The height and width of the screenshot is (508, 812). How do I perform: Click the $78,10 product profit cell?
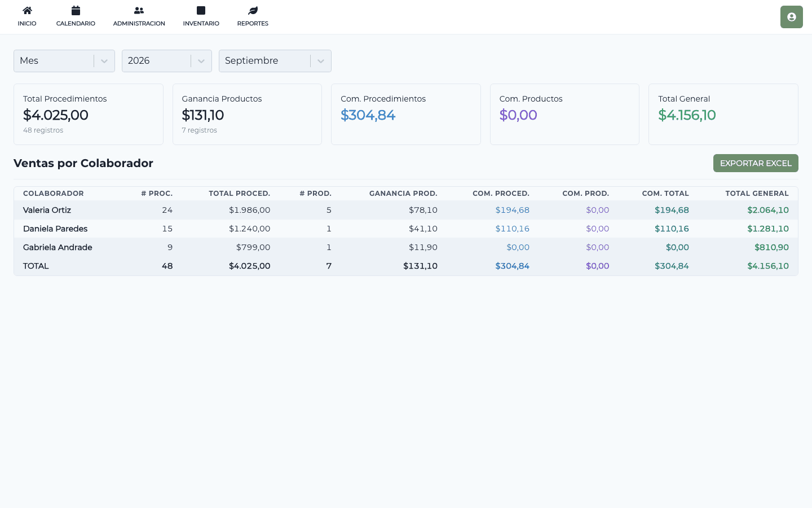pos(423,210)
